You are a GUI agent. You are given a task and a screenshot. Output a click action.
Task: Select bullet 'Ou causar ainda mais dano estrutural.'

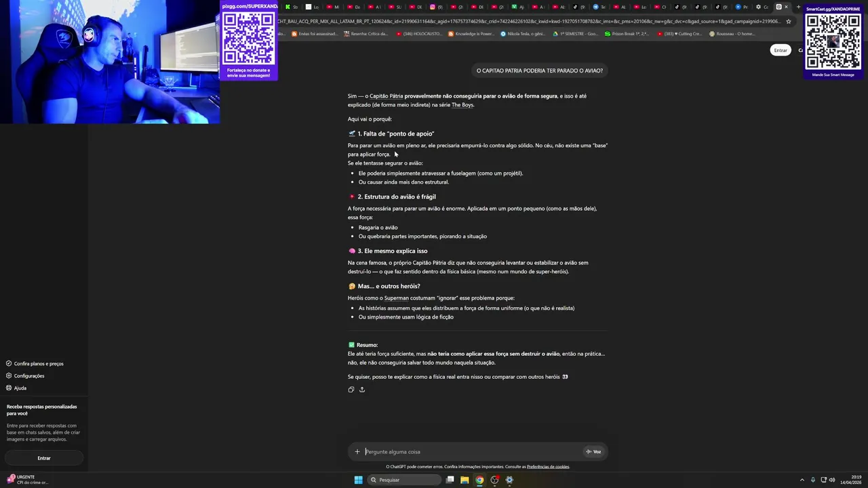403,182
